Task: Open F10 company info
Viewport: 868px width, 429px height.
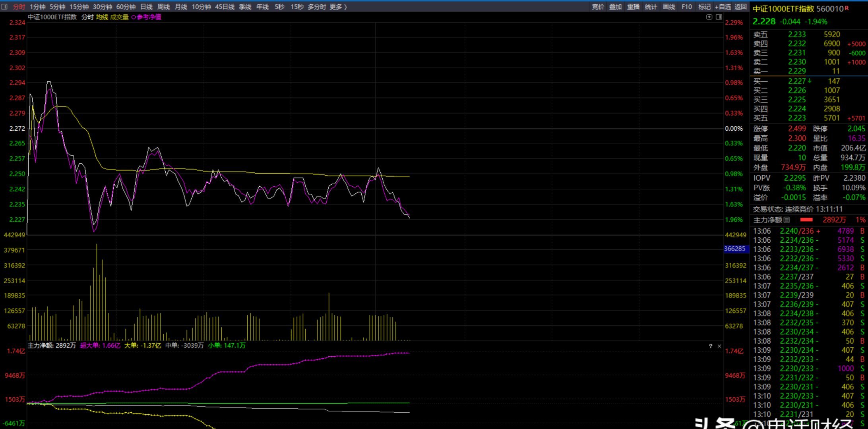Action: coord(687,7)
